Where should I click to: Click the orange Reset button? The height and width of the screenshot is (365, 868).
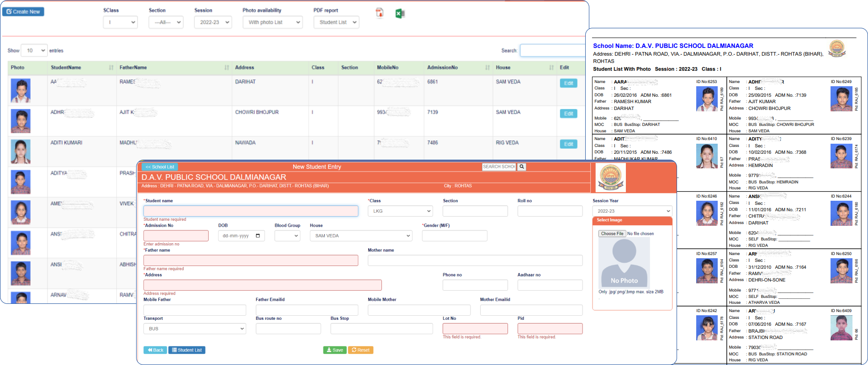pyautogui.click(x=360, y=350)
